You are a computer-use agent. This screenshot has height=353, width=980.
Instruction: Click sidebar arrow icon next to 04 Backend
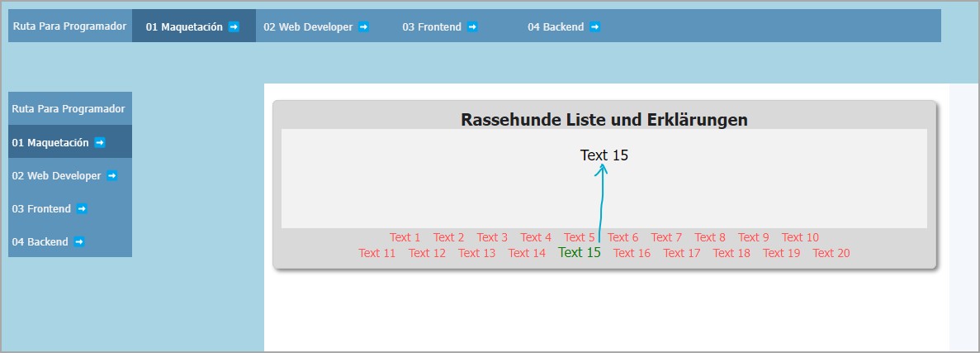pos(79,241)
